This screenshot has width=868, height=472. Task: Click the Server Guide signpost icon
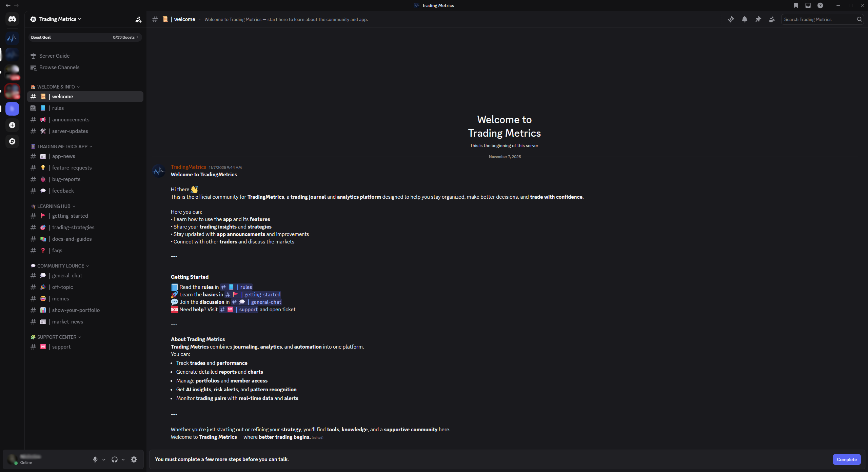pyautogui.click(x=33, y=56)
